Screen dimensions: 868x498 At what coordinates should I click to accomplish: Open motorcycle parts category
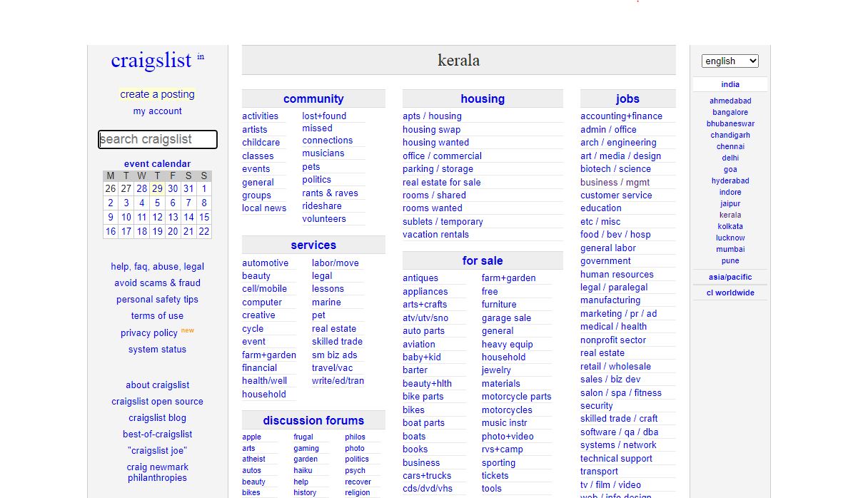(516, 397)
